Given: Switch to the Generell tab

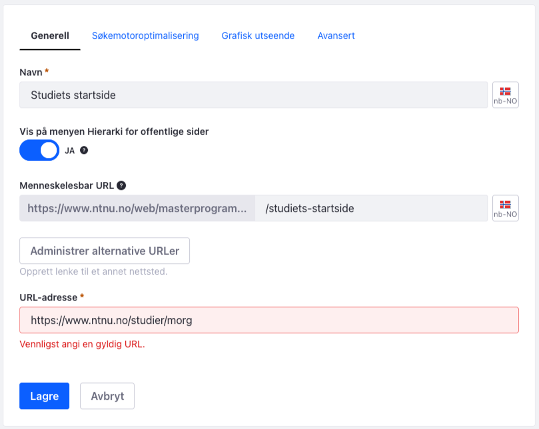Looking at the screenshot, I should coord(50,36).
